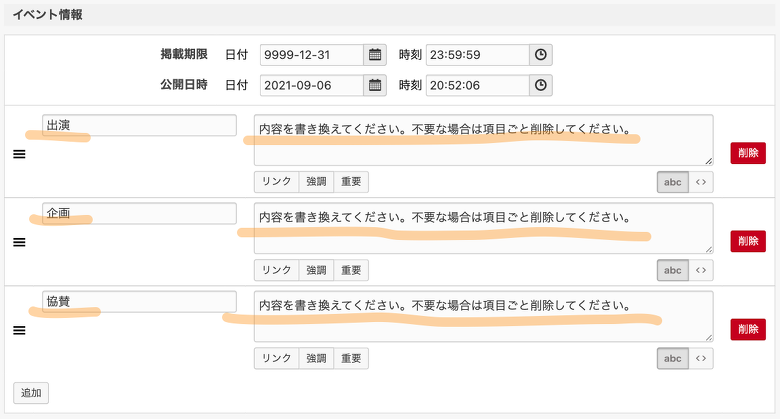
Task: Toggle abc text mode for 出演 editor
Action: 672,182
